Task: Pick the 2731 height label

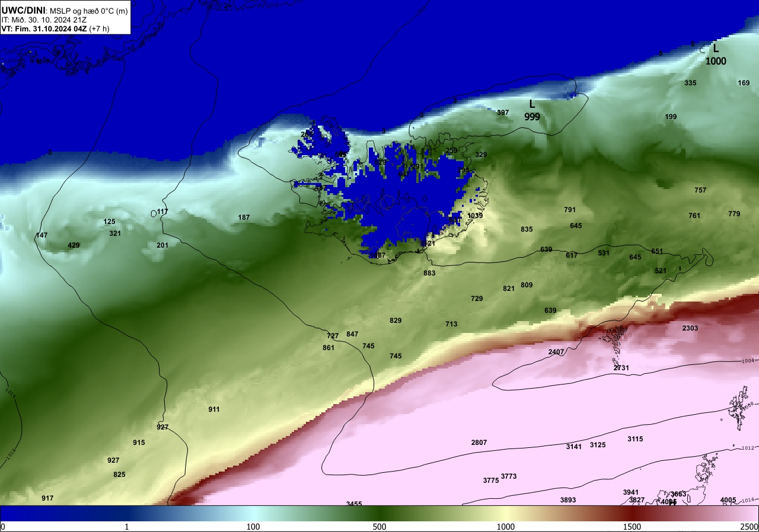Action: 621,368
